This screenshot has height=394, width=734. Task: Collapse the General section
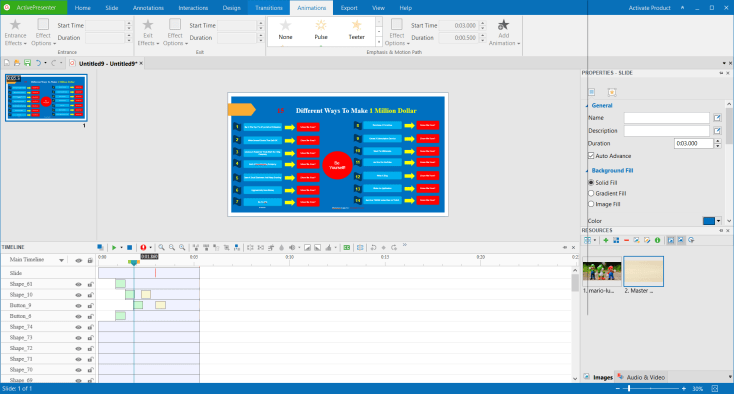[x=587, y=106]
